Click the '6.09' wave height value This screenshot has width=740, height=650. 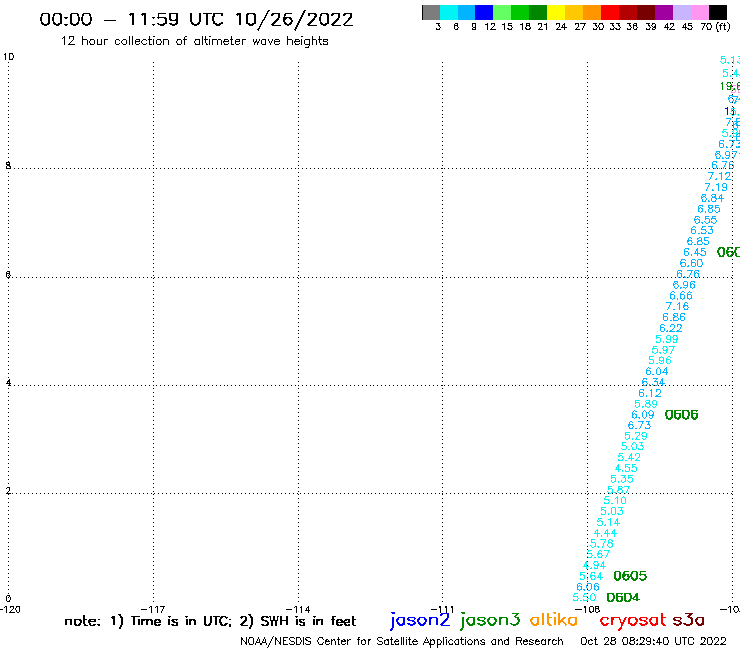point(643,415)
